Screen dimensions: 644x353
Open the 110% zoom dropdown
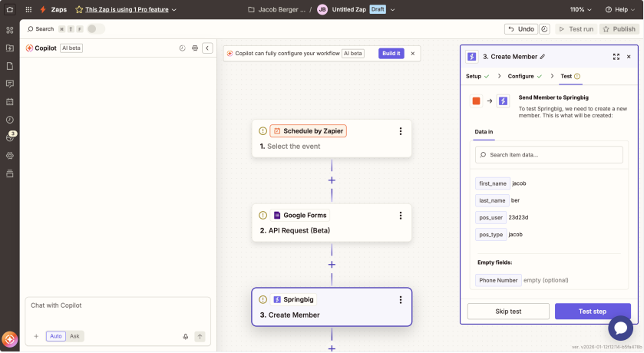(580, 9)
